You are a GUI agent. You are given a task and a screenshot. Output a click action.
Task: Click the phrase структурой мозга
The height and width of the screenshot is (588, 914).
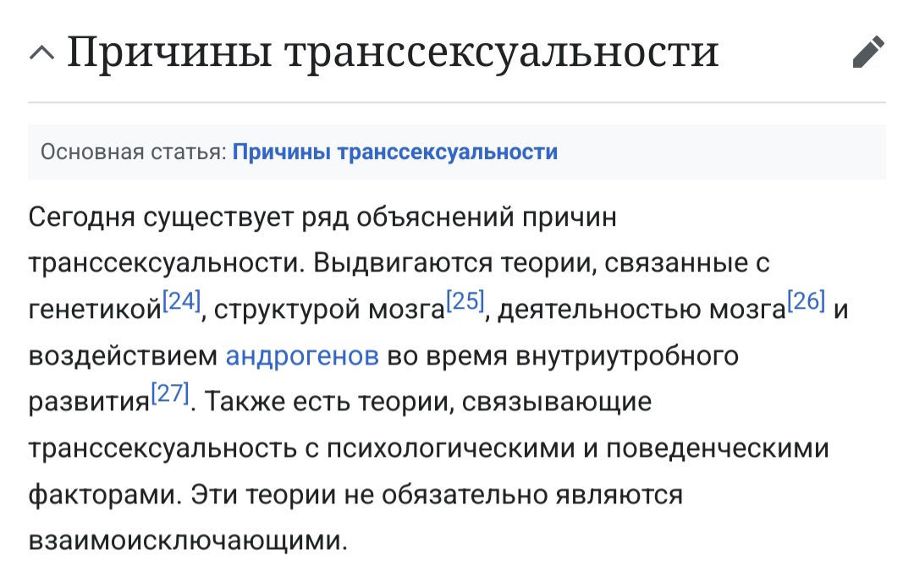pyautogui.click(x=329, y=310)
